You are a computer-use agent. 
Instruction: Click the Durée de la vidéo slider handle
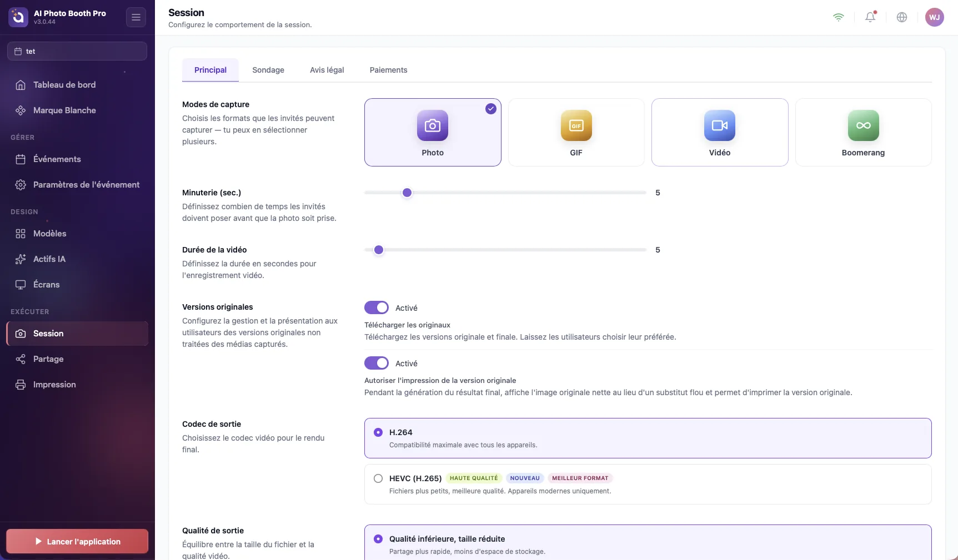379,250
